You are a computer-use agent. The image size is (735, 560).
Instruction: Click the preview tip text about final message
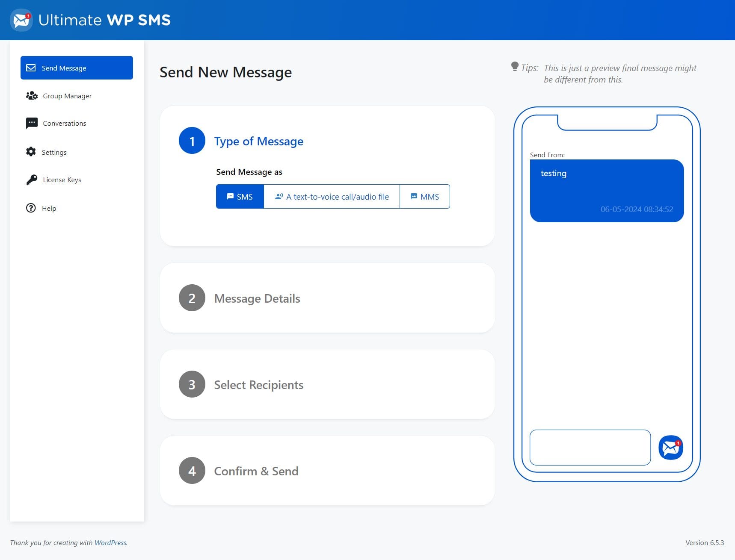[620, 74]
